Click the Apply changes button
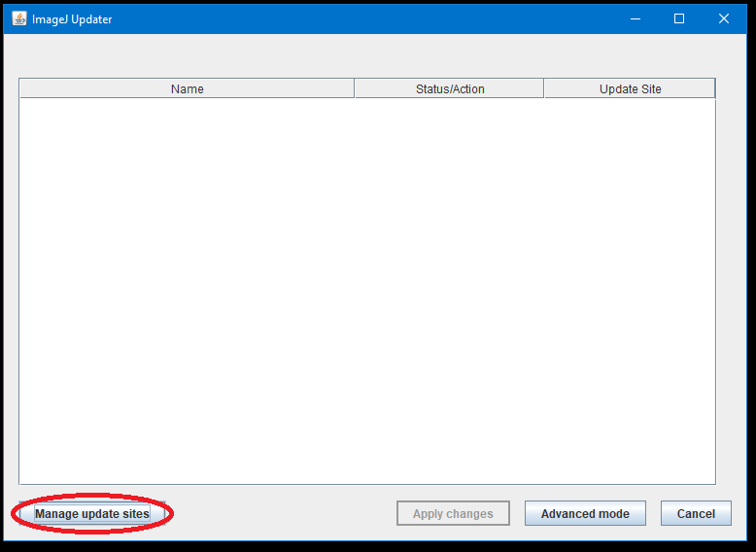Viewport: 756px width, 552px height. 453,513
